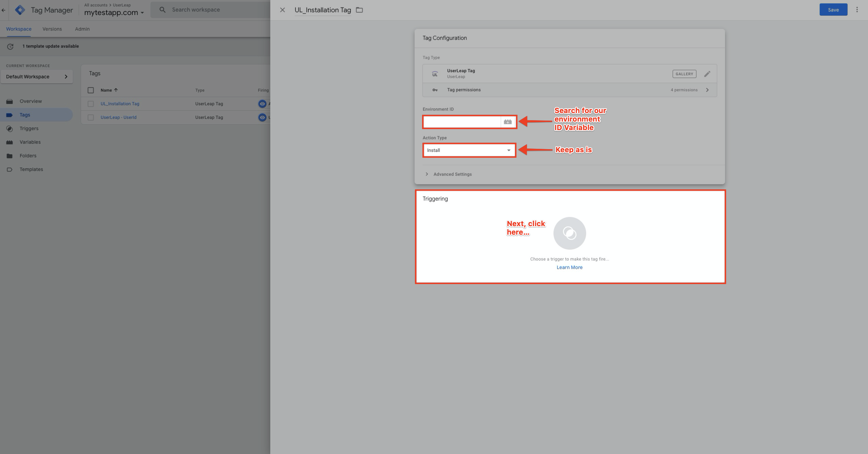Save the tag
Screen dimensions: 868x454
(x=833, y=10)
